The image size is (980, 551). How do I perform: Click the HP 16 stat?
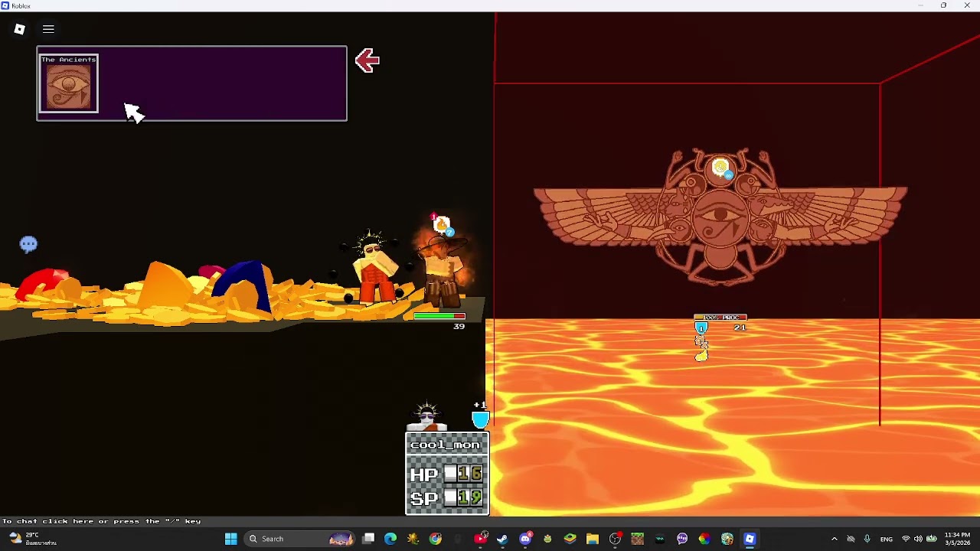click(x=446, y=474)
